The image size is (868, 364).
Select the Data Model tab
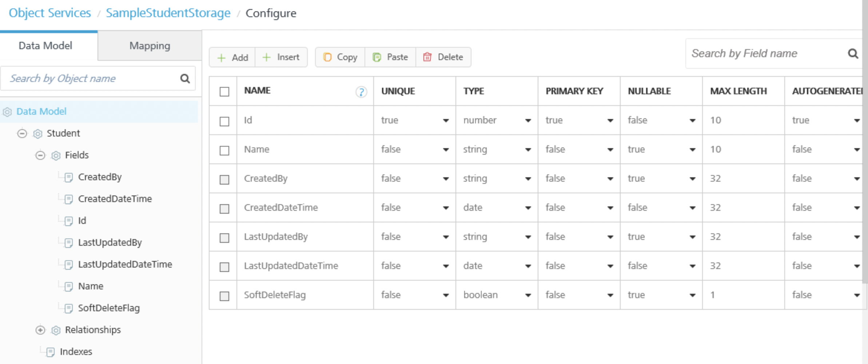[x=45, y=46]
